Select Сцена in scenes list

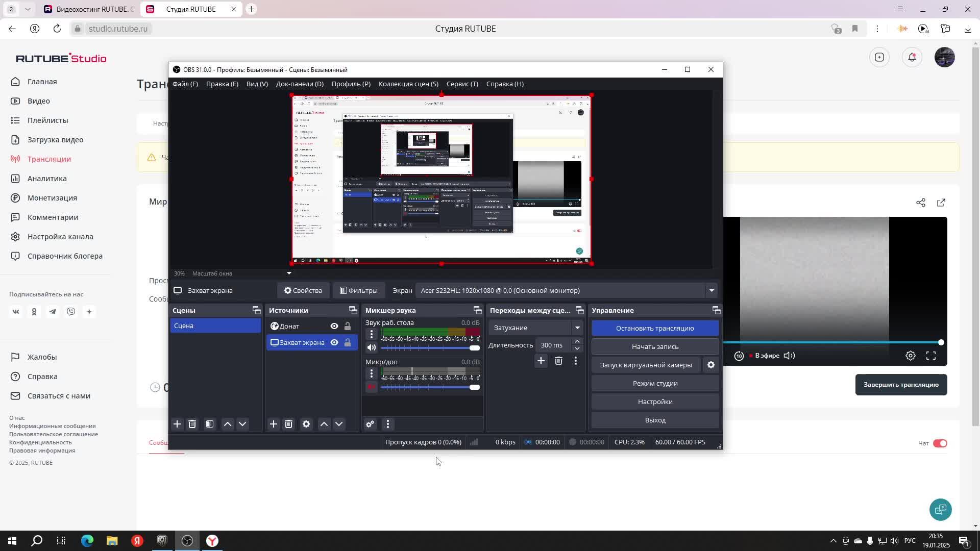coord(215,325)
